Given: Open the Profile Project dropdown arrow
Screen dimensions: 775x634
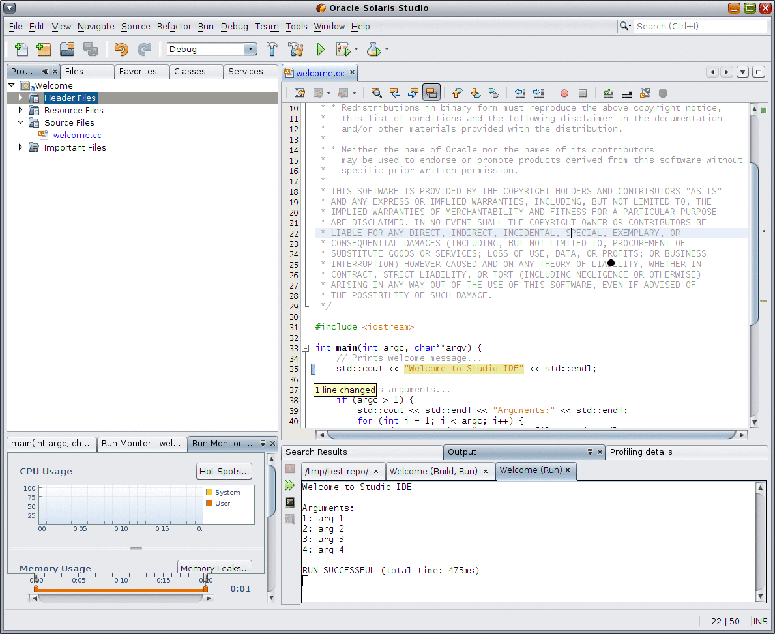Looking at the screenshot, I should pos(387,49).
